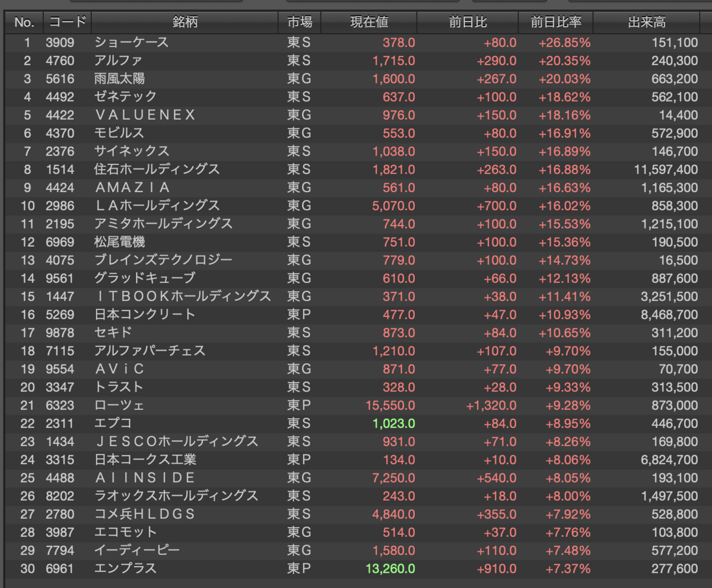Click price change +700.0

497,206
